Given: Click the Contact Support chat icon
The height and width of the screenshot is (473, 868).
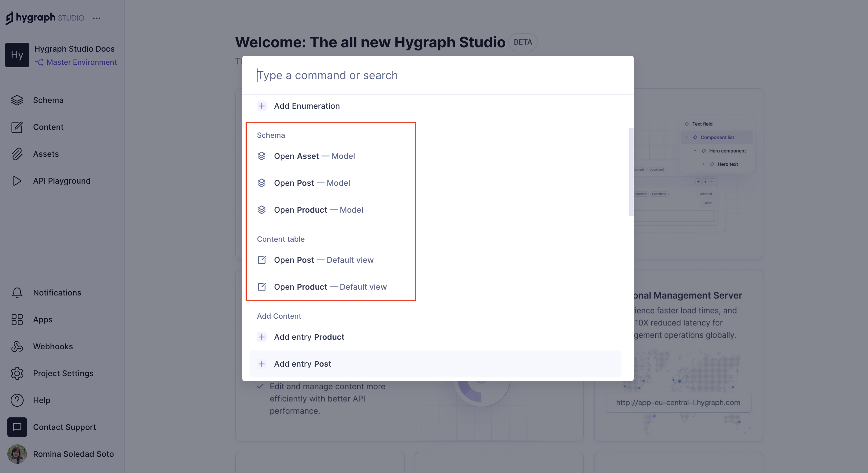Looking at the screenshot, I should click(x=17, y=427).
